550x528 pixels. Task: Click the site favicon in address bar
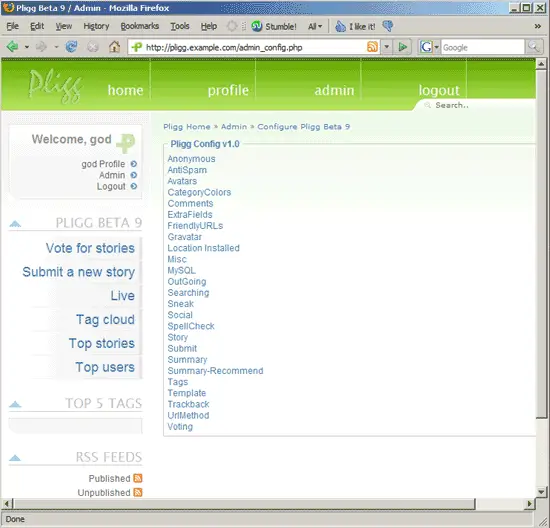tap(137, 47)
